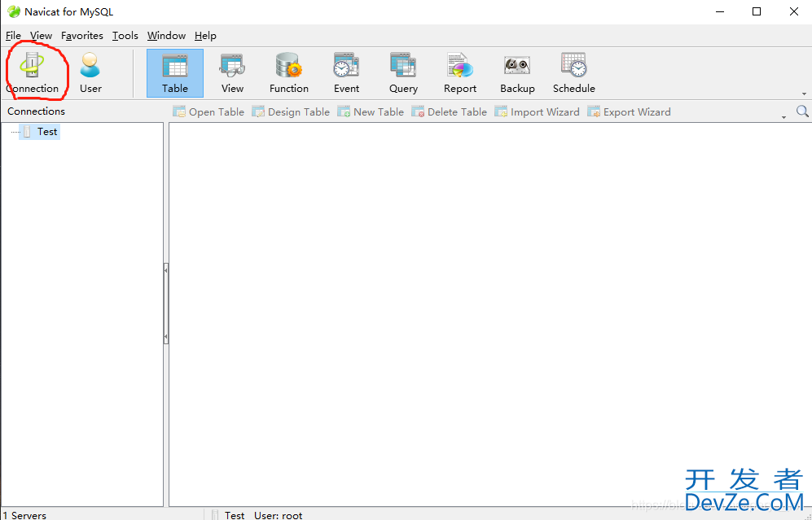
Task: Open the Help menu
Action: click(205, 36)
